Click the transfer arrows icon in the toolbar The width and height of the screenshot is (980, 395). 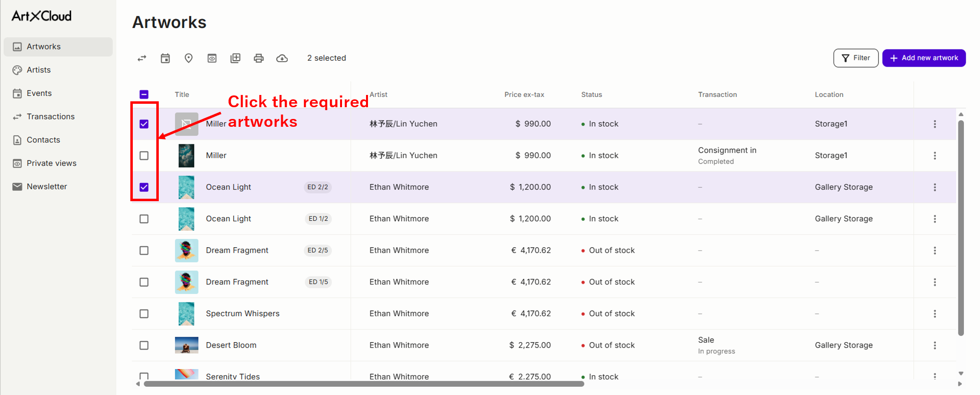(142, 58)
